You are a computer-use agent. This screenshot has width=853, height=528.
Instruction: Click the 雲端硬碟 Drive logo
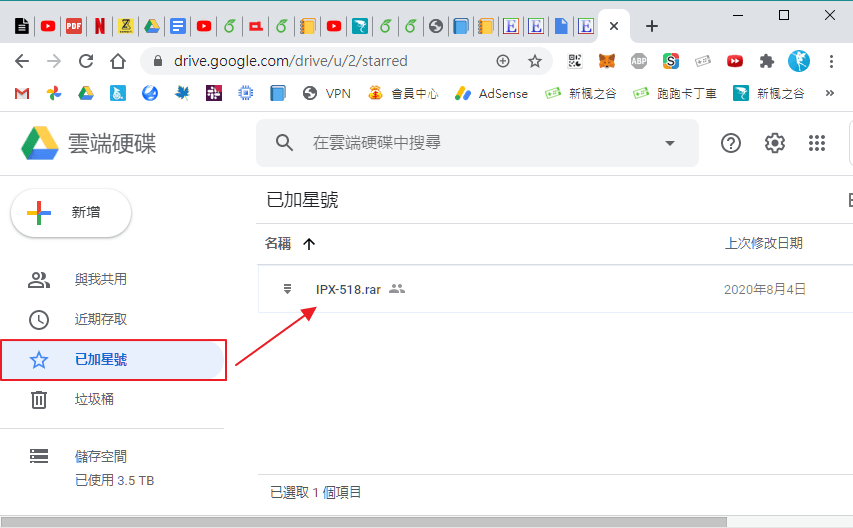point(89,144)
